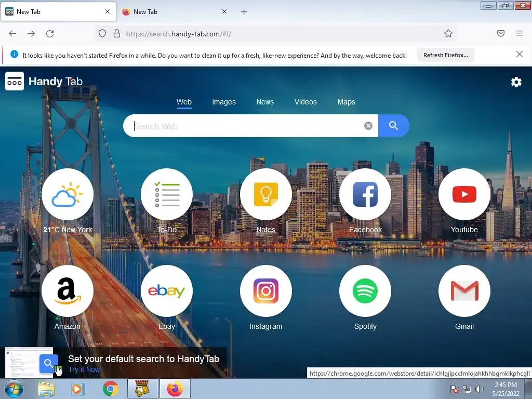Click the blue search magnifier button
Viewport: 532px width, 399px height.
coord(394,126)
